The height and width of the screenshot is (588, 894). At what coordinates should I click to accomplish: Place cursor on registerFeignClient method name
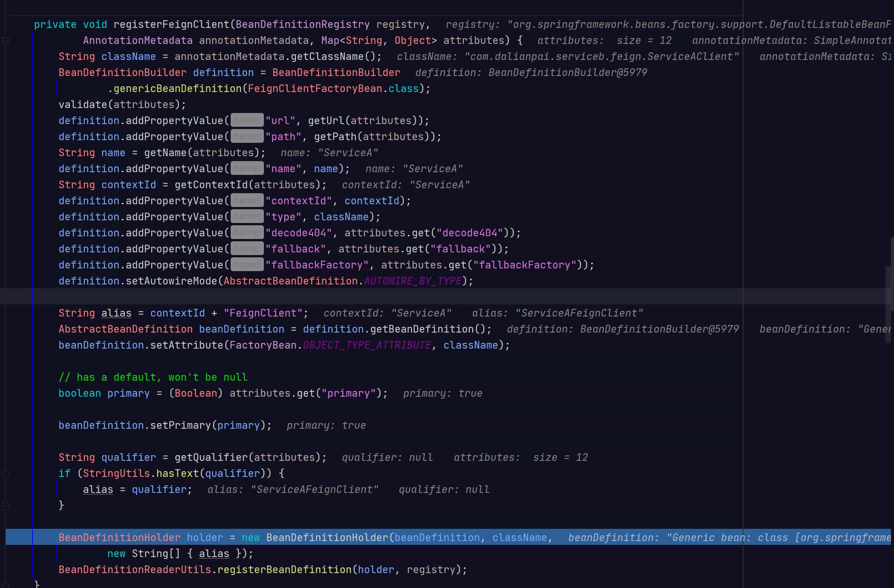(x=171, y=24)
